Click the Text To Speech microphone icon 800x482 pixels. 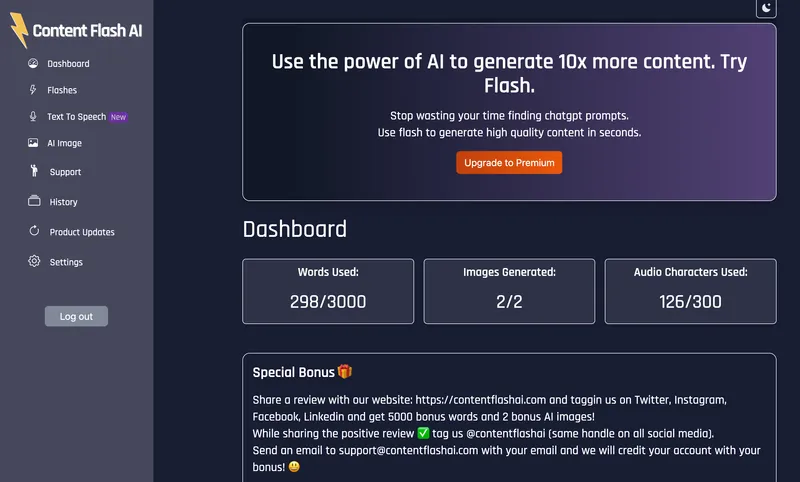(33, 116)
